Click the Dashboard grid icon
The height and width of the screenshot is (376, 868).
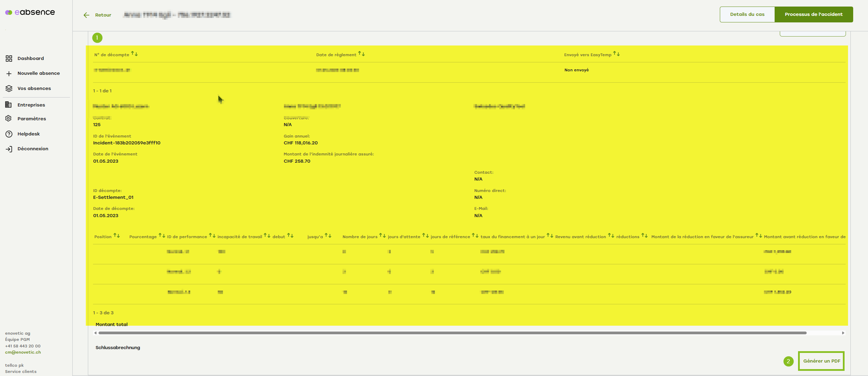tap(9, 59)
